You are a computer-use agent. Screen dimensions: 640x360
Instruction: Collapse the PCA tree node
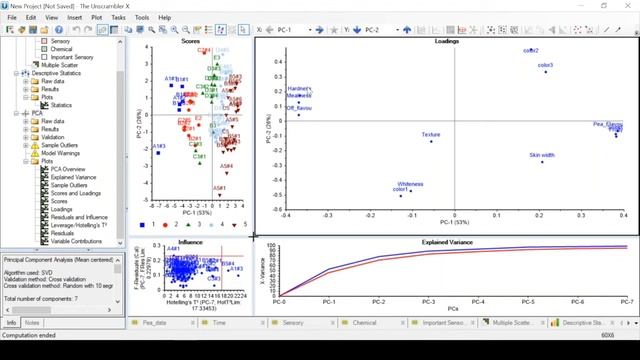(x=16, y=113)
